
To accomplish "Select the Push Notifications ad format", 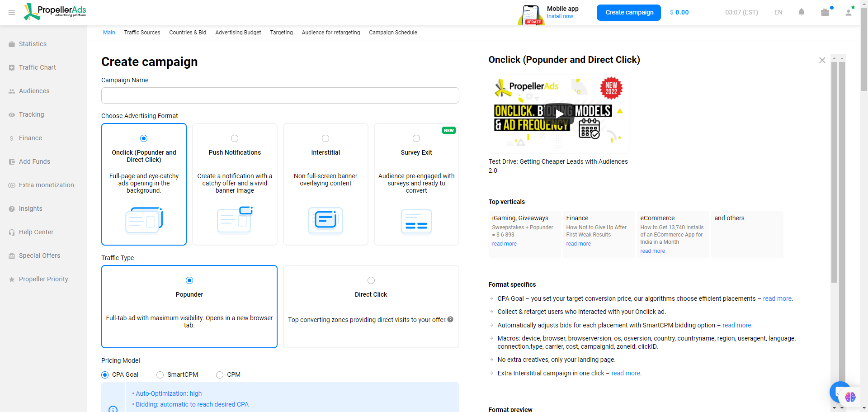I will pos(235,138).
